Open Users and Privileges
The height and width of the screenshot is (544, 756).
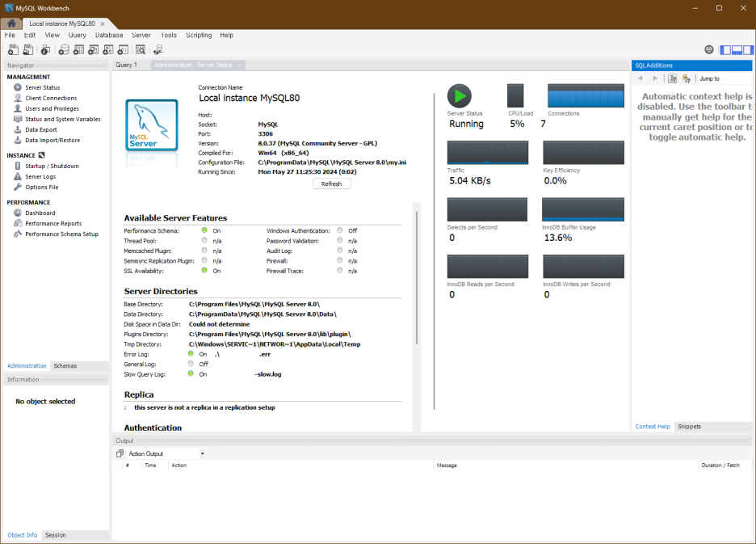tap(52, 108)
